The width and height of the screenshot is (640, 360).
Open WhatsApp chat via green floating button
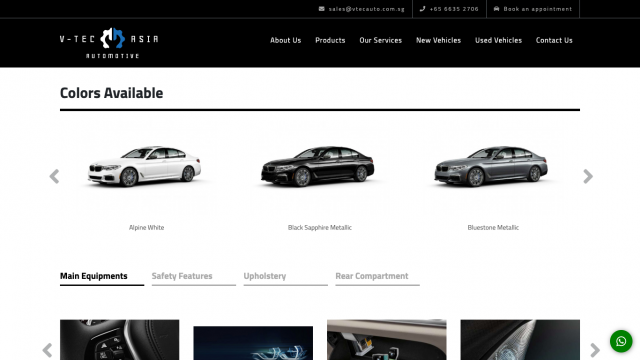pyautogui.click(x=621, y=341)
